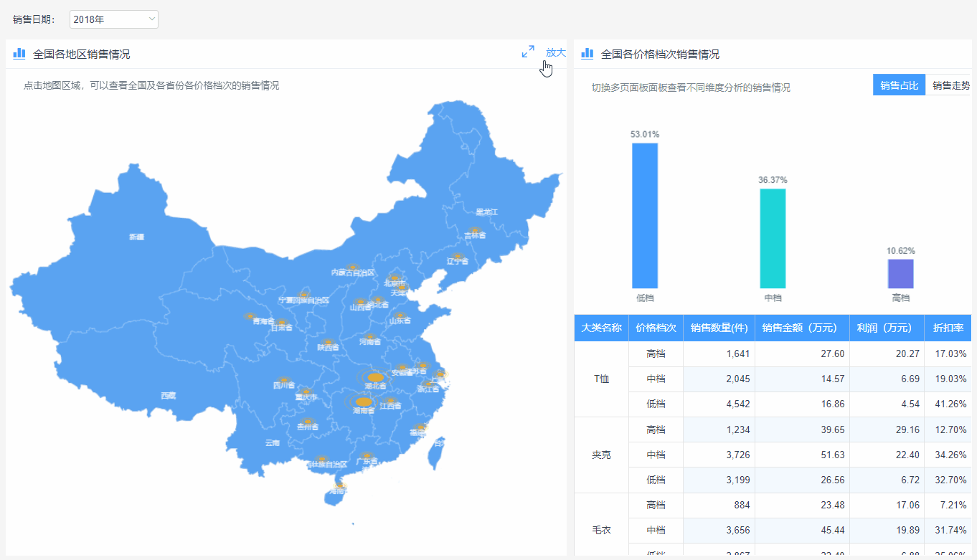The height and width of the screenshot is (560, 977).
Task: Click bar chart icon beside 全国各价格档次销售情况
Action: (x=587, y=54)
